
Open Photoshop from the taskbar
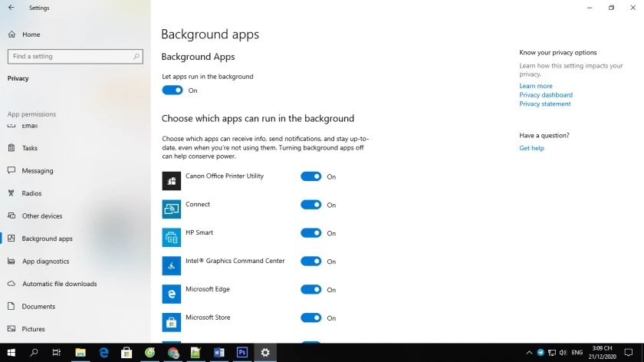click(x=242, y=353)
